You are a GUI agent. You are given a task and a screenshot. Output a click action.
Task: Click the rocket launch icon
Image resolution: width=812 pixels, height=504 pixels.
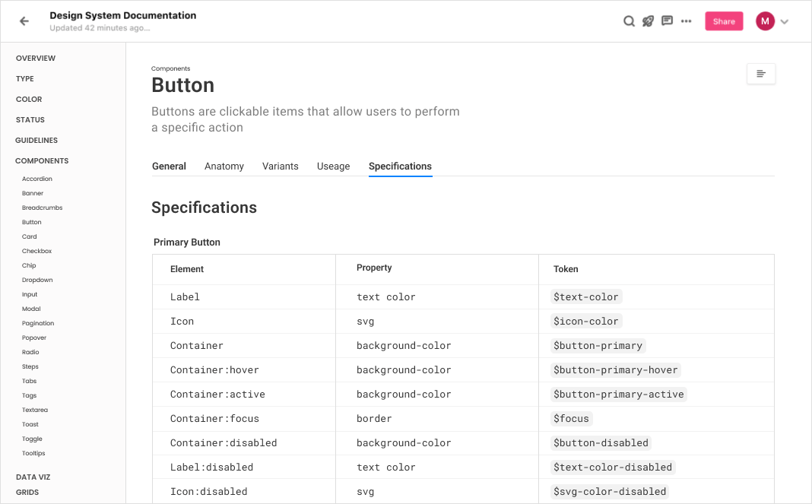[x=648, y=21]
